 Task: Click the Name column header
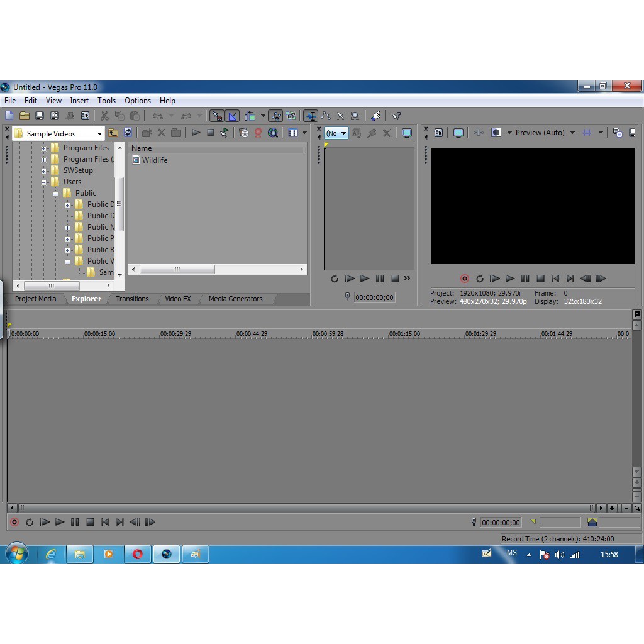tap(218, 148)
